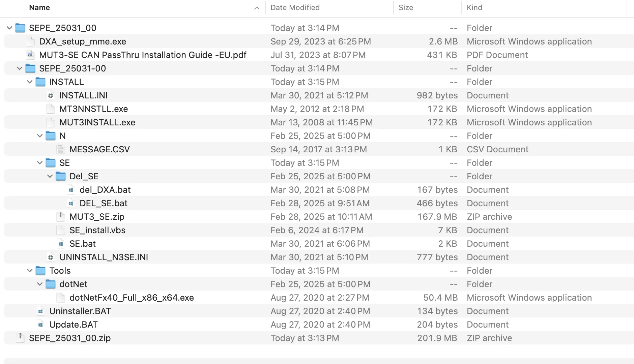Image resolution: width=634 pixels, height=364 pixels.
Task: Click the icon of dotNetFx40_Full_x86_x64.exe
Action: pyautogui.click(x=61, y=297)
